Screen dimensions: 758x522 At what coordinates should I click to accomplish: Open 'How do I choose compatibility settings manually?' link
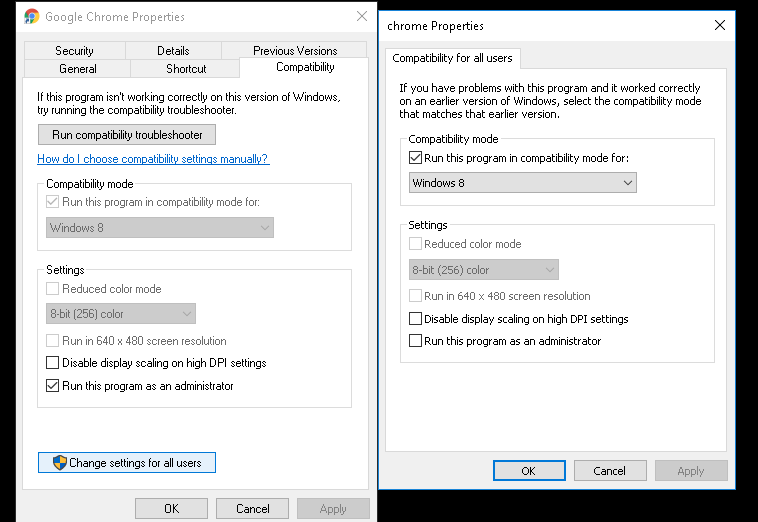point(153,159)
